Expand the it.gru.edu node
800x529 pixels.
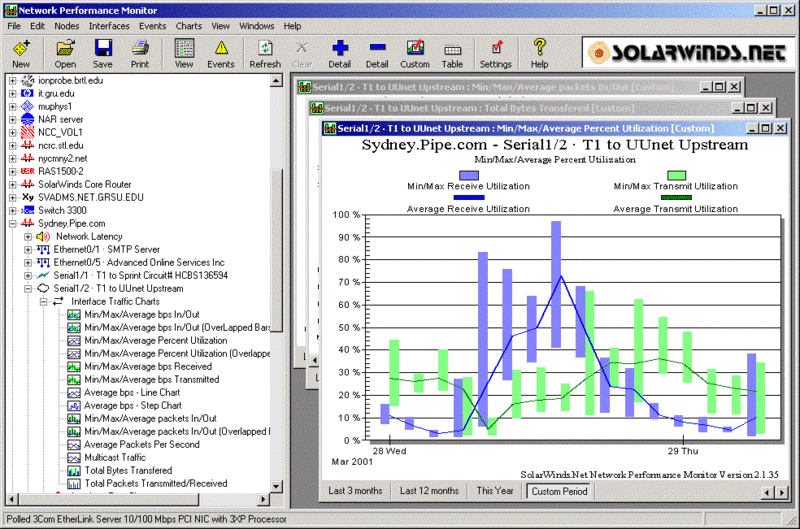pos(13,94)
